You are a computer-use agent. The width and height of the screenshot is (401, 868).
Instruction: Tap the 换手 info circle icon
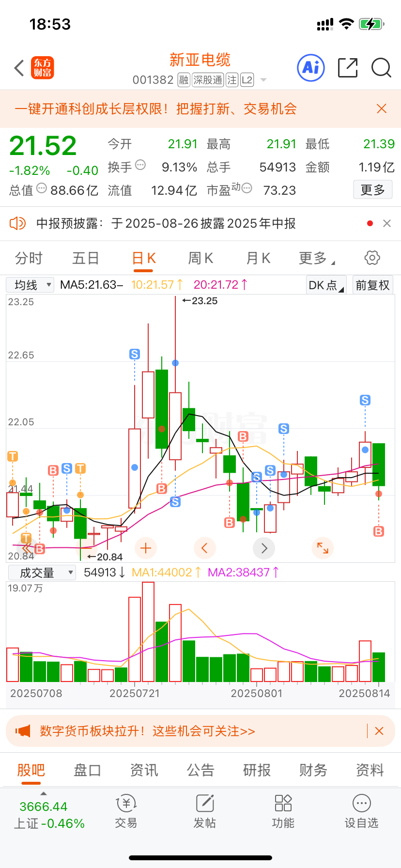tap(140, 165)
